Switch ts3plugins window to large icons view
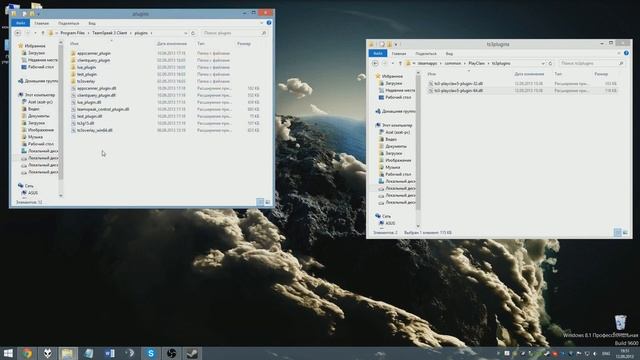Image resolution: width=640 pixels, height=360 pixels. point(625,232)
